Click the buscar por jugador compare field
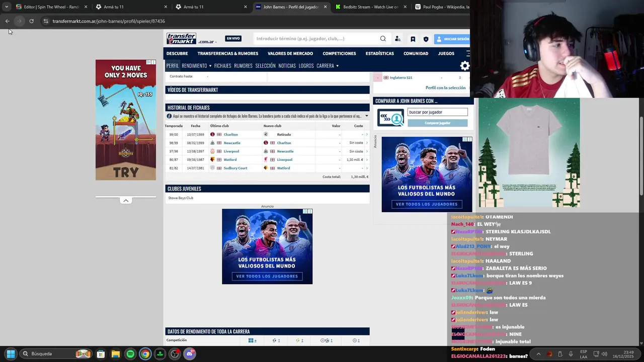Image resolution: width=644 pixels, height=362 pixels. click(437, 112)
